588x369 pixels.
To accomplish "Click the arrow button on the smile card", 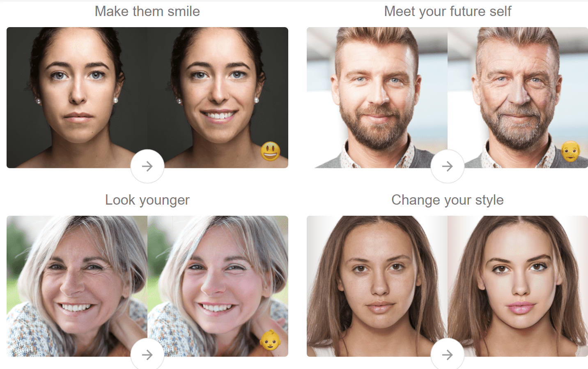I will (147, 166).
